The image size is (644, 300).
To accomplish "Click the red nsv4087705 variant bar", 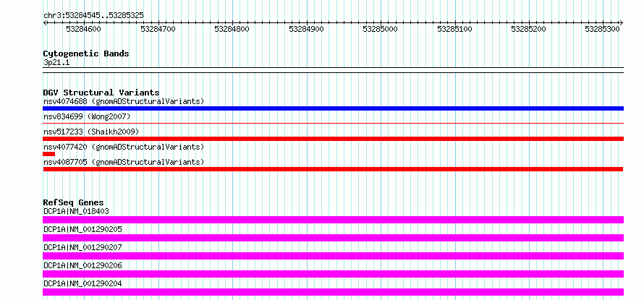I will click(x=333, y=169).
